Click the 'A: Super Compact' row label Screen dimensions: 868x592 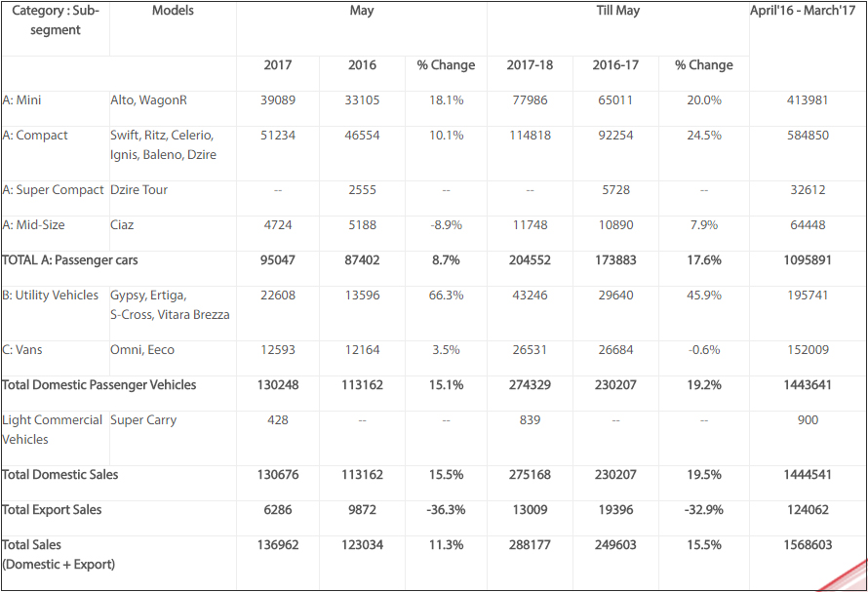pos(53,190)
